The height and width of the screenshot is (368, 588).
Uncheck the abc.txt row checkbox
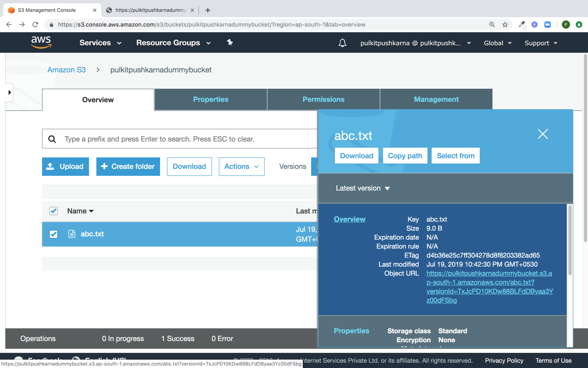point(53,234)
